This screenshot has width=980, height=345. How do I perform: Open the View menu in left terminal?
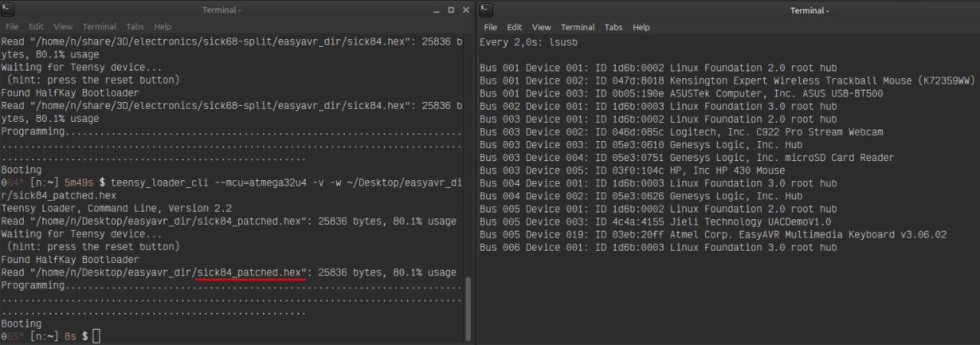pos(62,26)
